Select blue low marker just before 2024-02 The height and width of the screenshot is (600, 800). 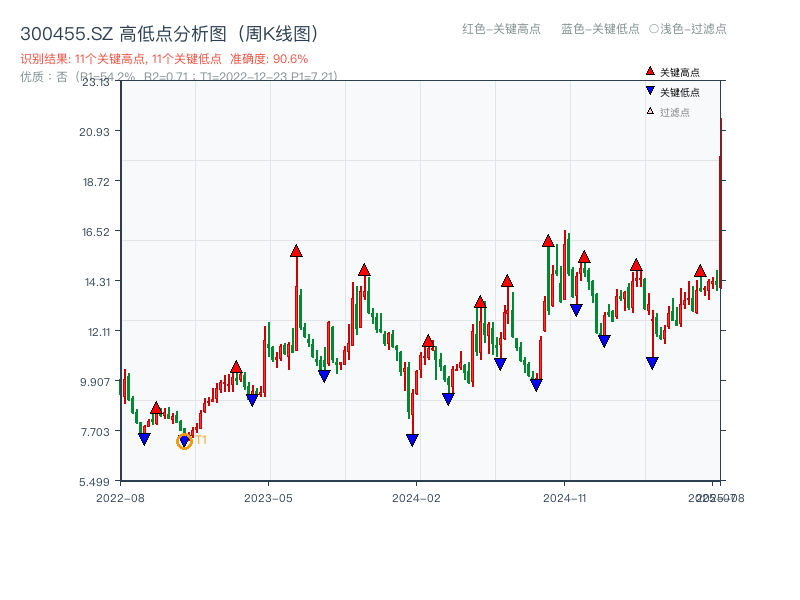point(412,440)
